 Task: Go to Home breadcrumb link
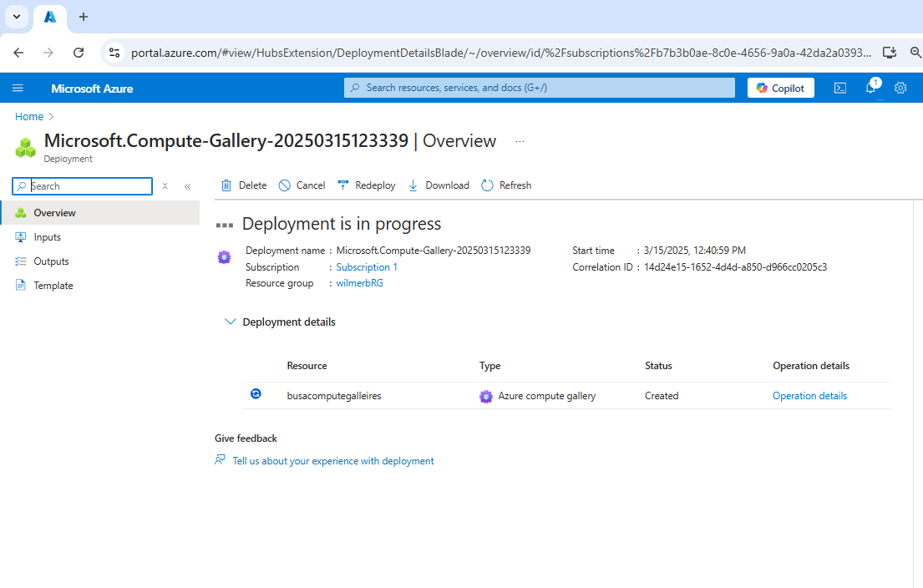[29, 117]
